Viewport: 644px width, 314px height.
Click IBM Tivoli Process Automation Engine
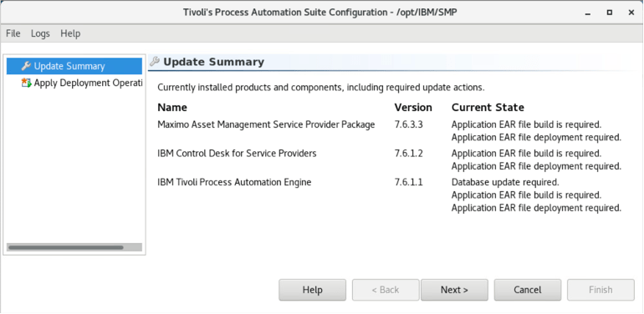[234, 182]
